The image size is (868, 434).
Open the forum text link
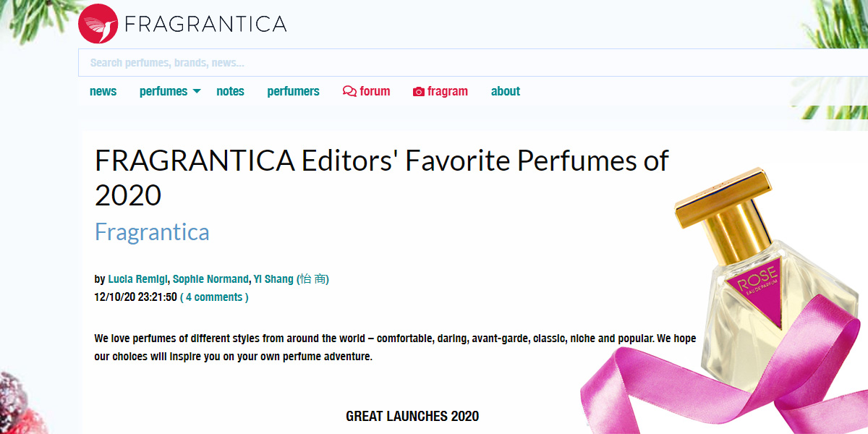(x=375, y=92)
